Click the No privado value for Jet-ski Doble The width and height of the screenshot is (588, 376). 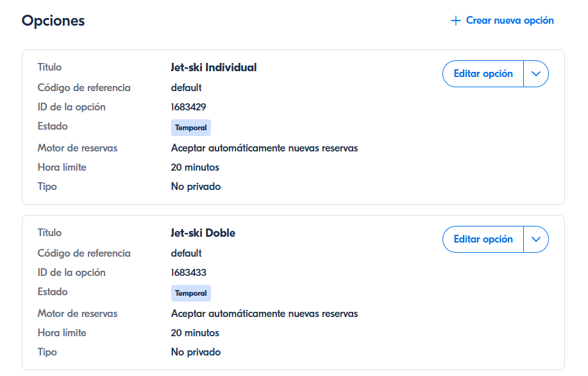(x=196, y=352)
